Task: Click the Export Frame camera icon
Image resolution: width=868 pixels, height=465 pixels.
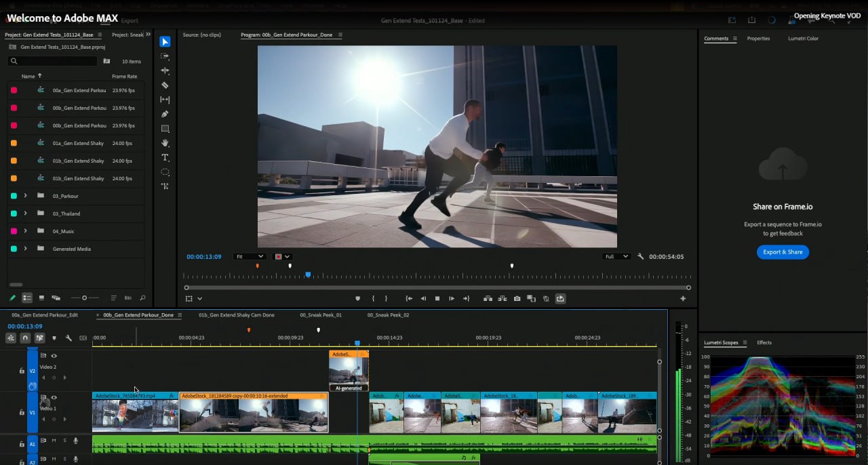Action: click(517, 298)
